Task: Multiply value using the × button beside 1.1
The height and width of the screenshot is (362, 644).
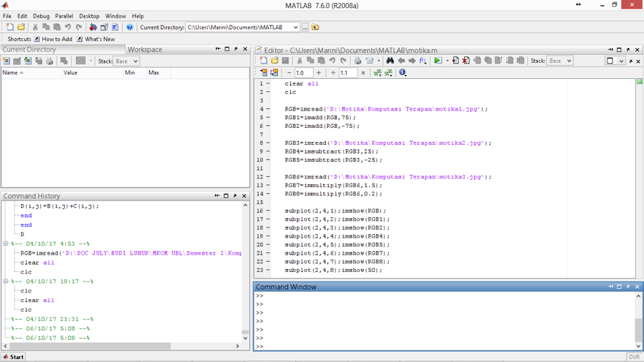Action: point(363,72)
